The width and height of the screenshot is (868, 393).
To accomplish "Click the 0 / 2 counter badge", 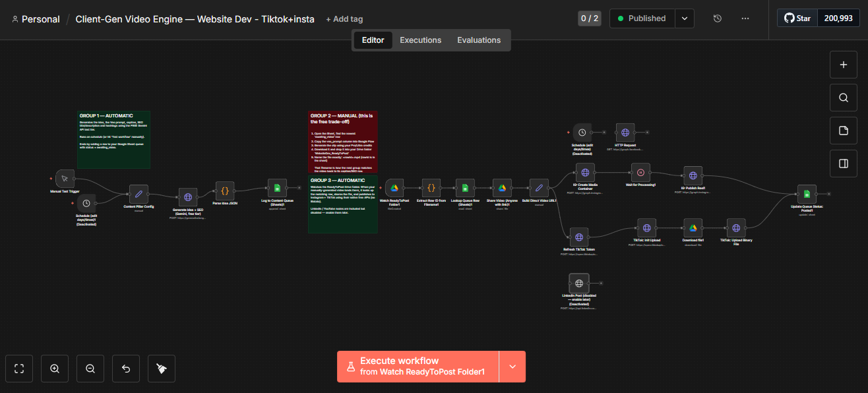I will (x=590, y=18).
